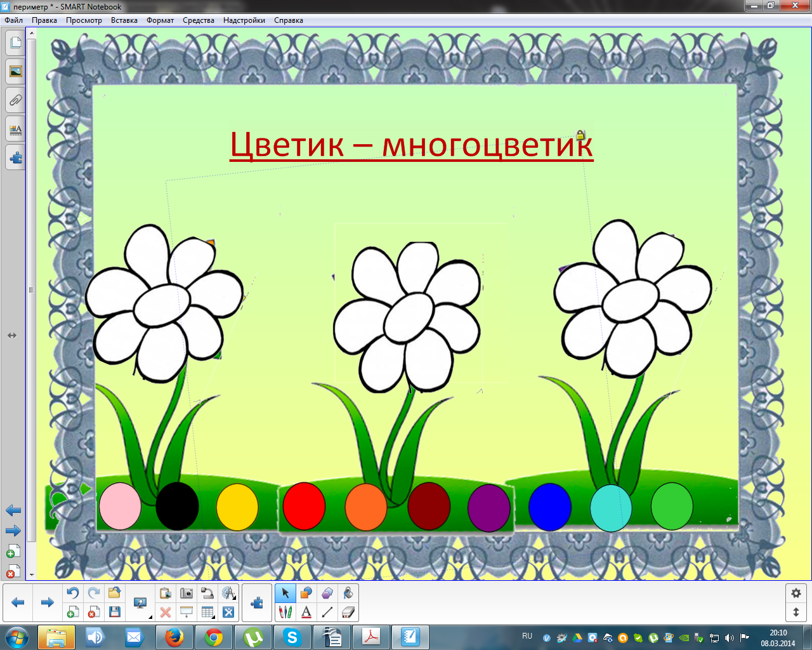Open the Screen Capture camera tool
Screen dimensions: 812x650
(x=187, y=593)
